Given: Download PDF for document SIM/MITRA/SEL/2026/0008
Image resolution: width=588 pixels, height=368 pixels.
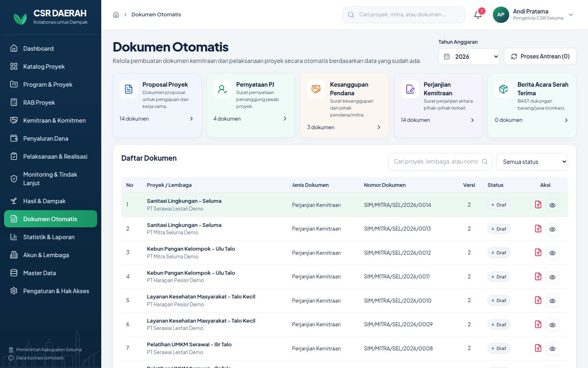Looking at the screenshot, I should click(x=538, y=348).
